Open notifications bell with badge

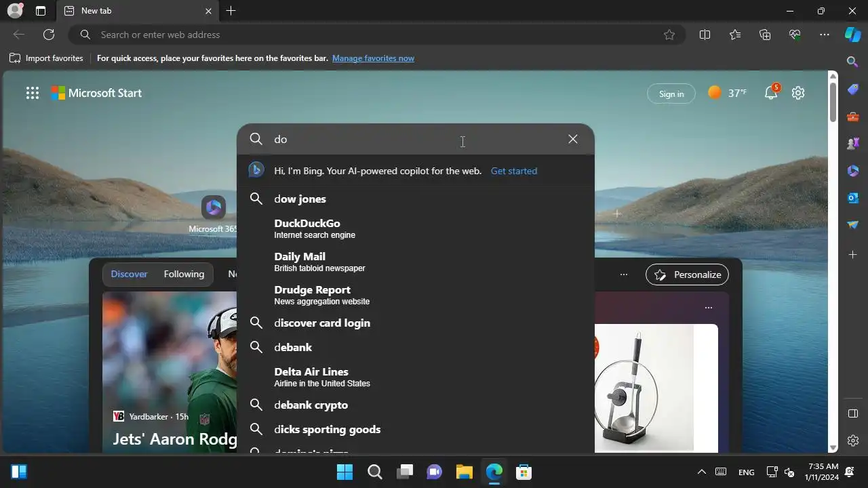coord(772,92)
